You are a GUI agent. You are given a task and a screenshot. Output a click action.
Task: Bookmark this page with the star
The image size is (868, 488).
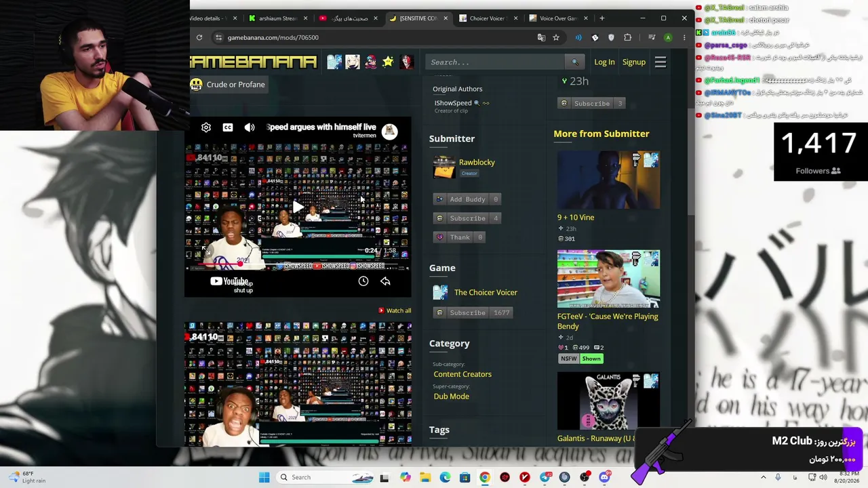[x=556, y=37]
